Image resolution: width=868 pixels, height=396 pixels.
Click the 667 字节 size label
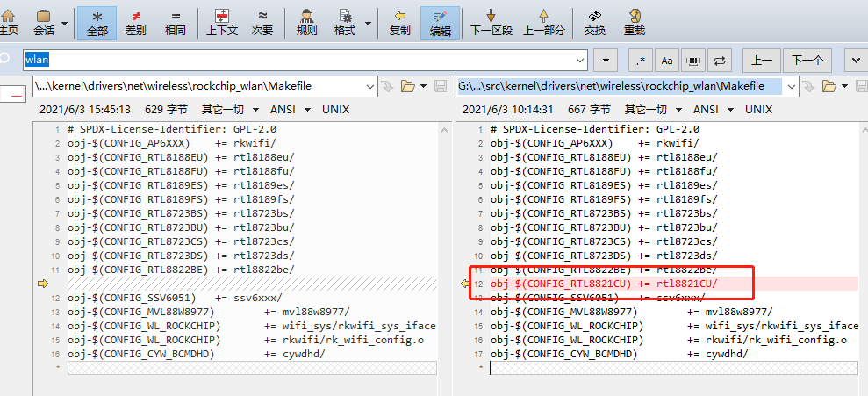tap(589, 110)
